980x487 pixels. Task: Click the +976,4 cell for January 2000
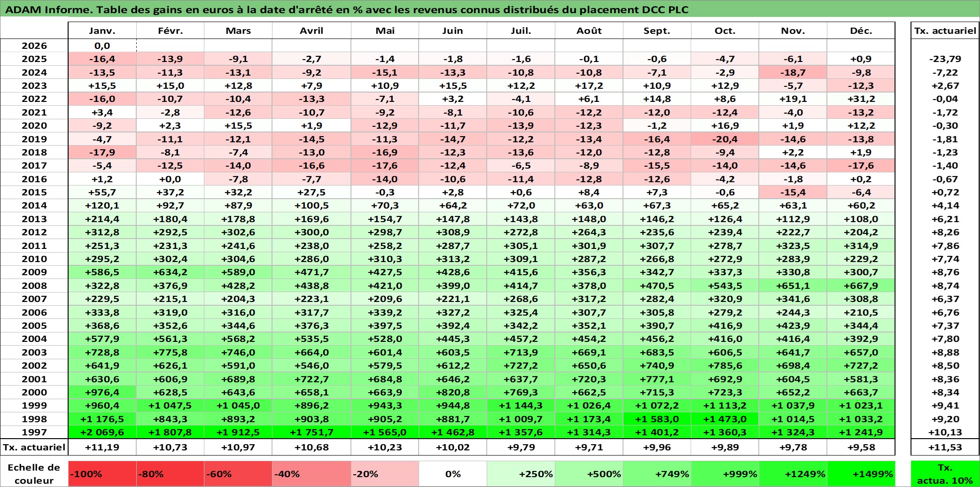102,392
